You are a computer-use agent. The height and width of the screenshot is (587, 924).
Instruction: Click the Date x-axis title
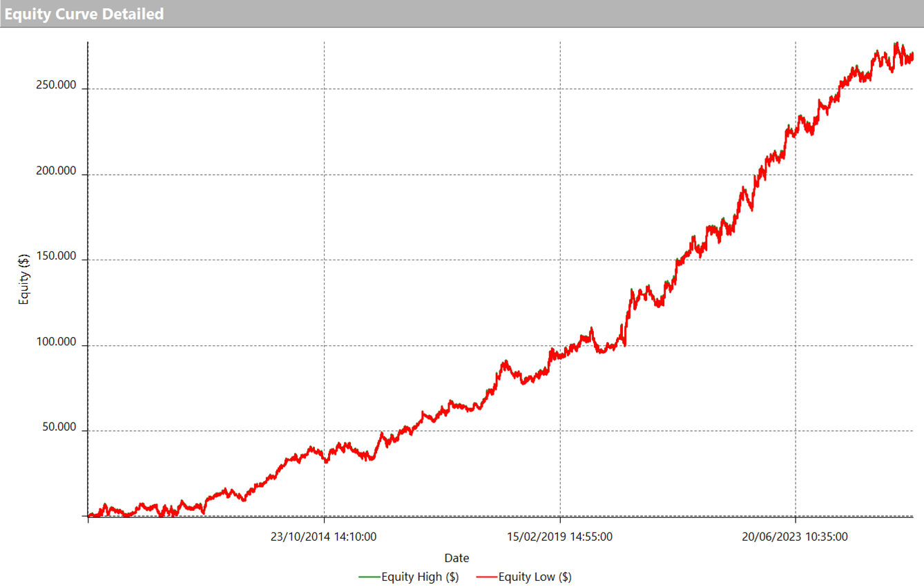click(x=456, y=558)
